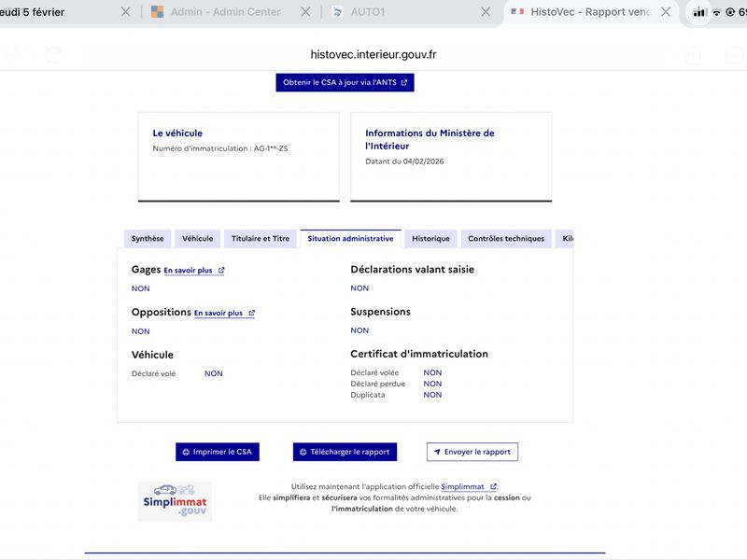The height and width of the screenshot is (560, 747).
Task: Close the 'jeudi 5 février' browser tab
Action: (x=126, y=12)
